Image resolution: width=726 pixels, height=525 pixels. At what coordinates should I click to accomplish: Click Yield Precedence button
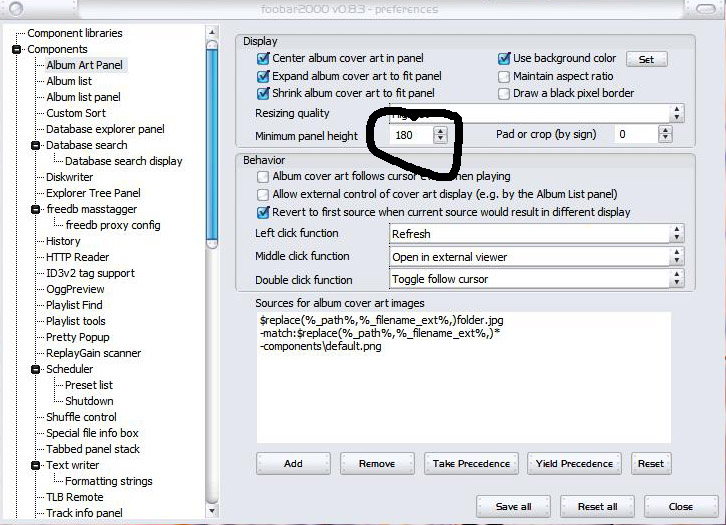[x=574, y=463]
